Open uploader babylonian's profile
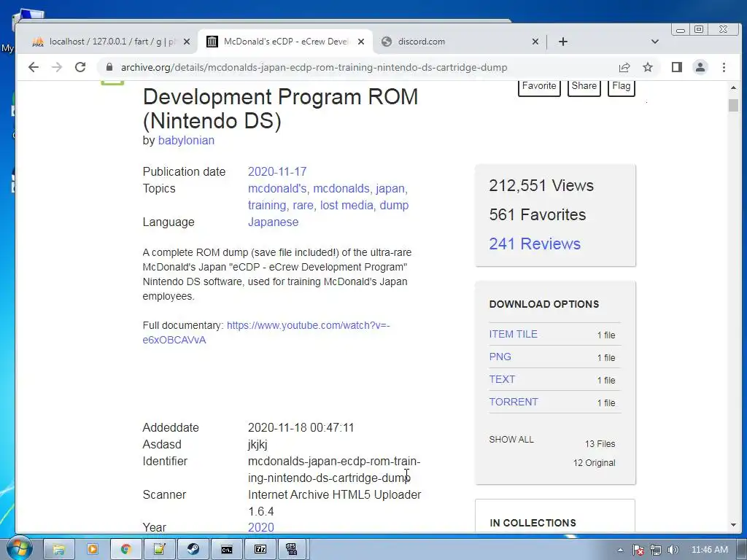 click(186, 141)
